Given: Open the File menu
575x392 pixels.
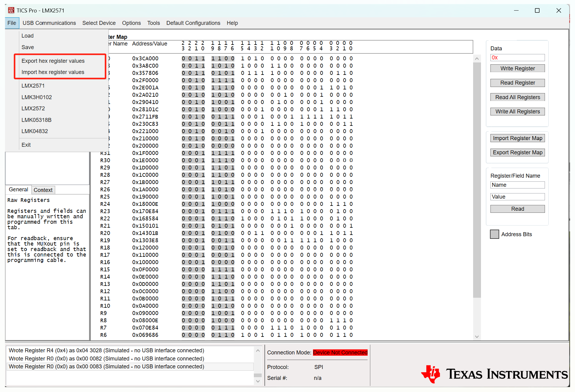Looking at the screenshot, I should click(x=12, y=23).
